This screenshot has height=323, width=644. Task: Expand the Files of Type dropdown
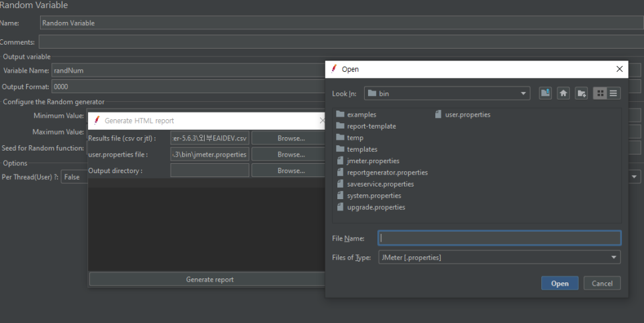[613, 257]
